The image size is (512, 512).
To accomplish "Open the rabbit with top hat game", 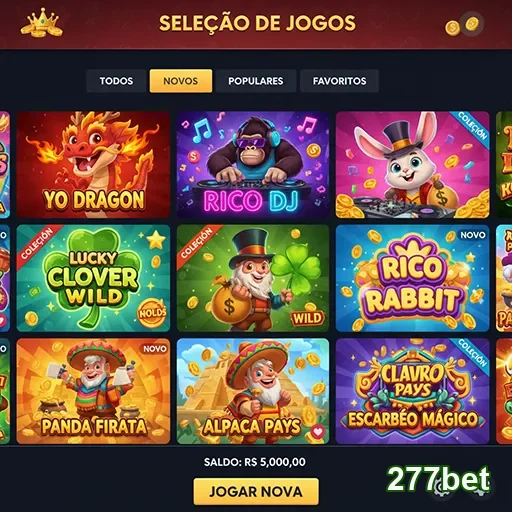I will click(413, 165).
